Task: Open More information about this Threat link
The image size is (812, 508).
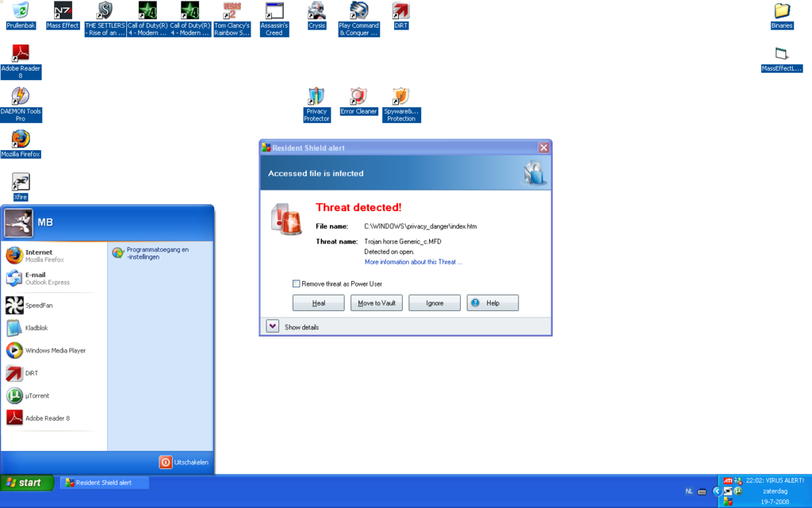Action: tap(412, 262)
